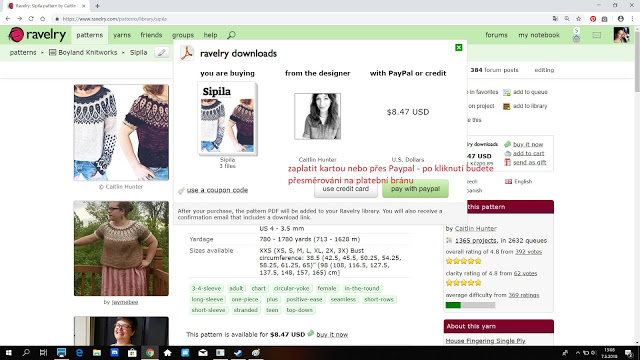Open the messages envelope icon
Viewport: 640px width, 360px height.
tap(596, 36)
